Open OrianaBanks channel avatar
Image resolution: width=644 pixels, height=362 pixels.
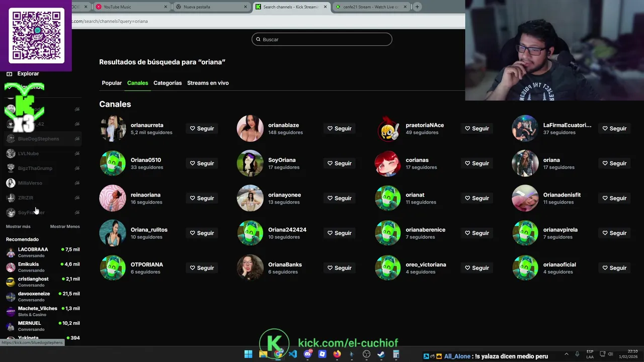(x=250, y=267)
